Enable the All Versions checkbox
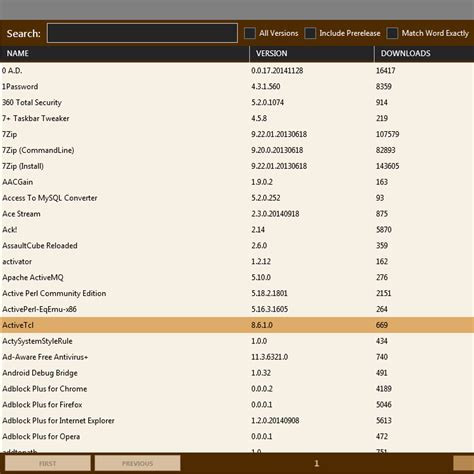Viewport: 474px width, 474px height. click(250, 33)
